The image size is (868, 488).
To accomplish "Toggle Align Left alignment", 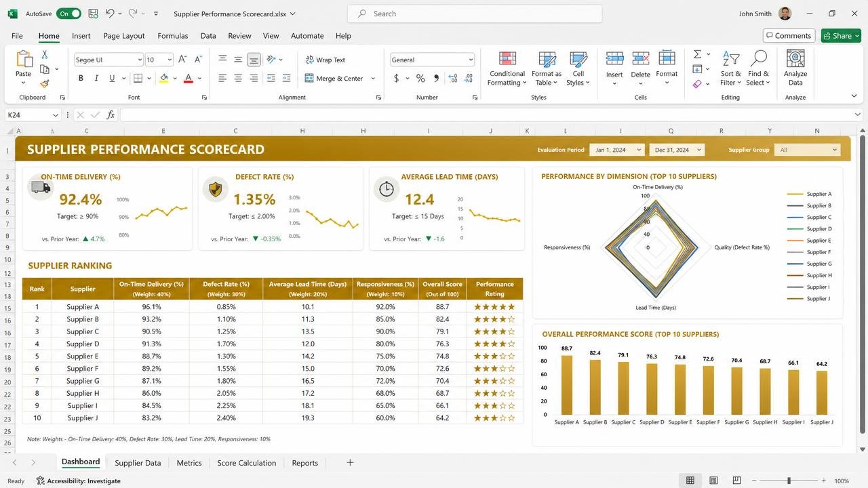I will [222, 79].
